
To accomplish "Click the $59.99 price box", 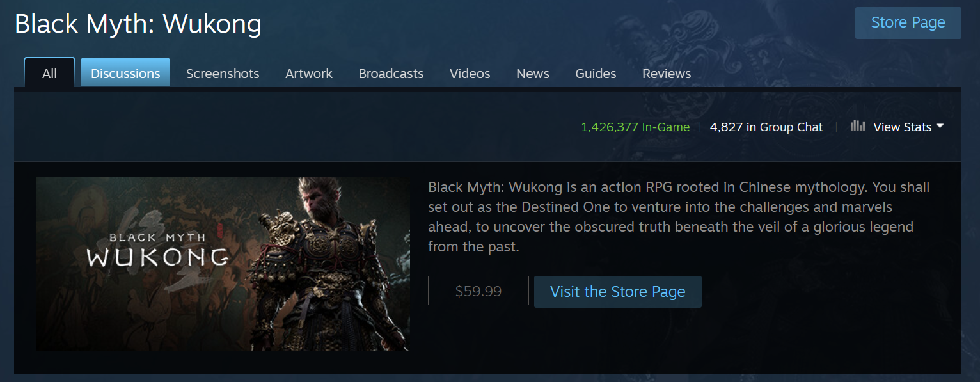I will tap(478, 291).
